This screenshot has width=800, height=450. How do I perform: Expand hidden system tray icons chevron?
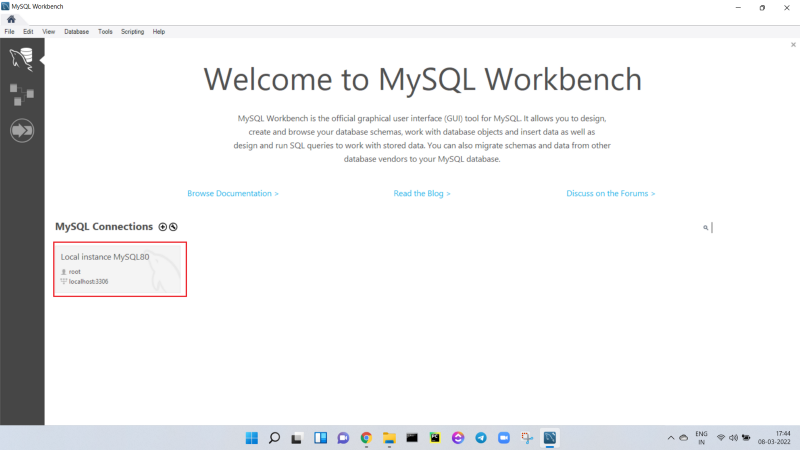coord(671,438)
